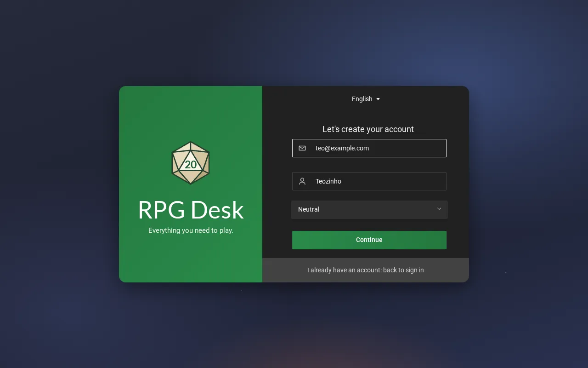
Task: Click the Let's create your account heading
Action: (x=368, y=129)
